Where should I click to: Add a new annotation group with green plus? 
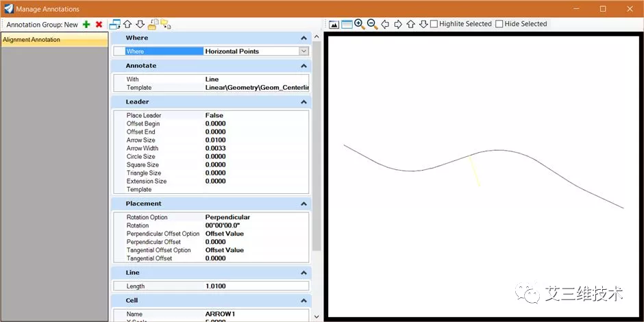tap(86, 25)
